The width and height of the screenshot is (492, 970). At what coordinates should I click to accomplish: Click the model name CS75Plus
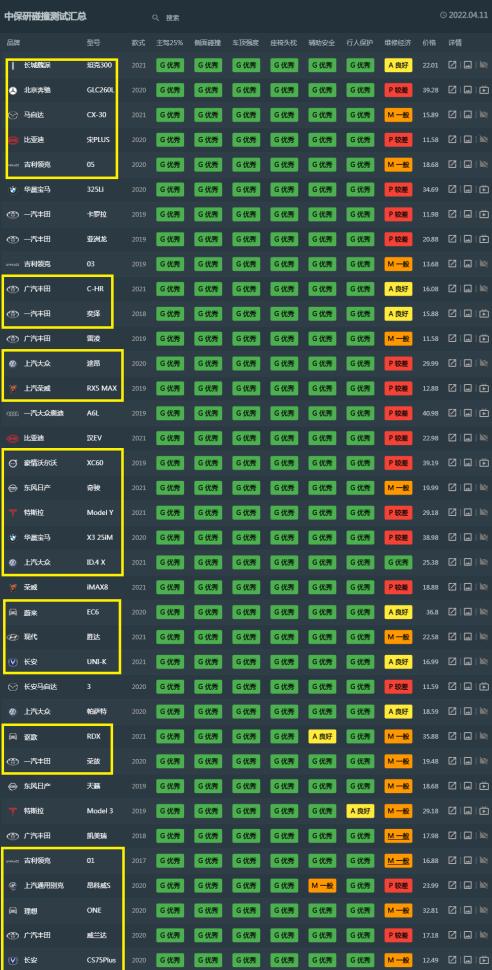point(101,960)
